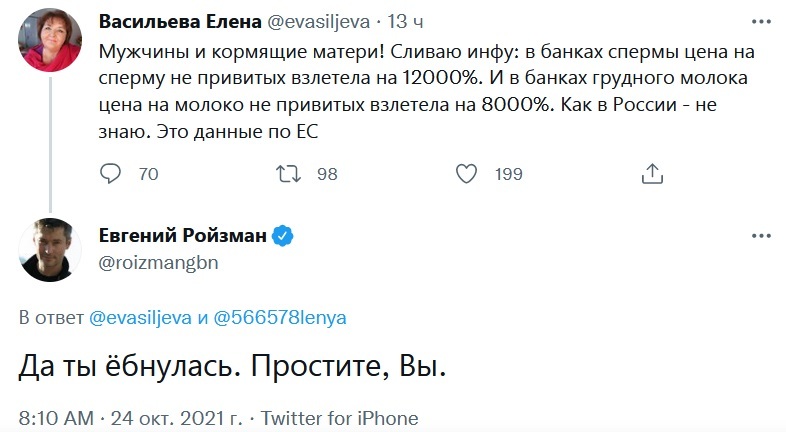The height and width of the screenshot is (432, 786).
Task: Click the reply speech bubble icon
Action: tap(111, 174)
